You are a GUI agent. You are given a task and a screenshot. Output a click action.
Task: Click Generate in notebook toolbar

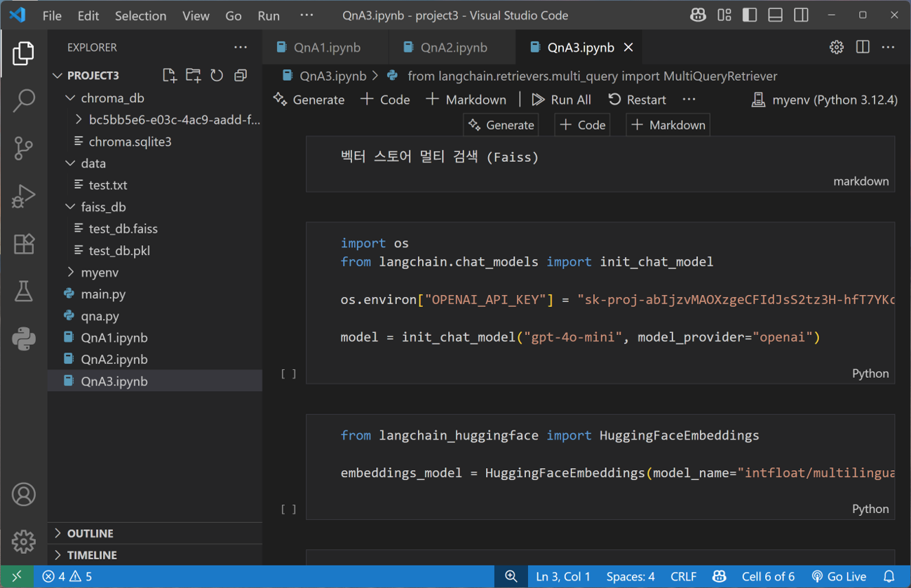pos(309,100)
